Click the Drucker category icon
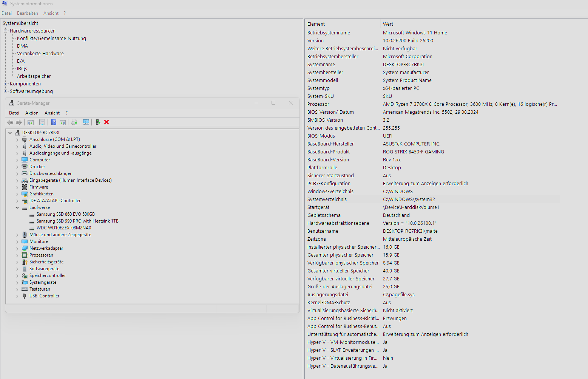This screenshot has width=588, height=379. (x=25, y=167)
